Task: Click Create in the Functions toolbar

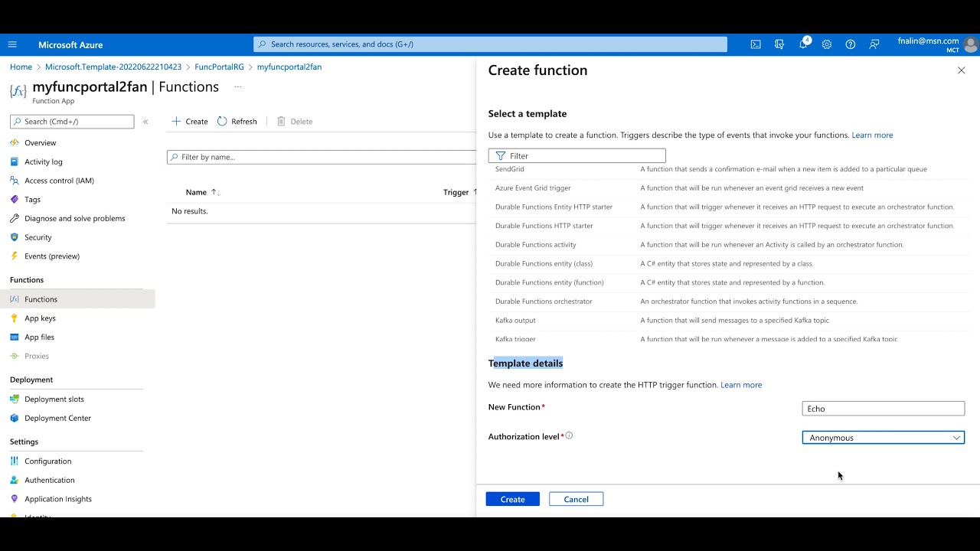Action: point(190,122)
